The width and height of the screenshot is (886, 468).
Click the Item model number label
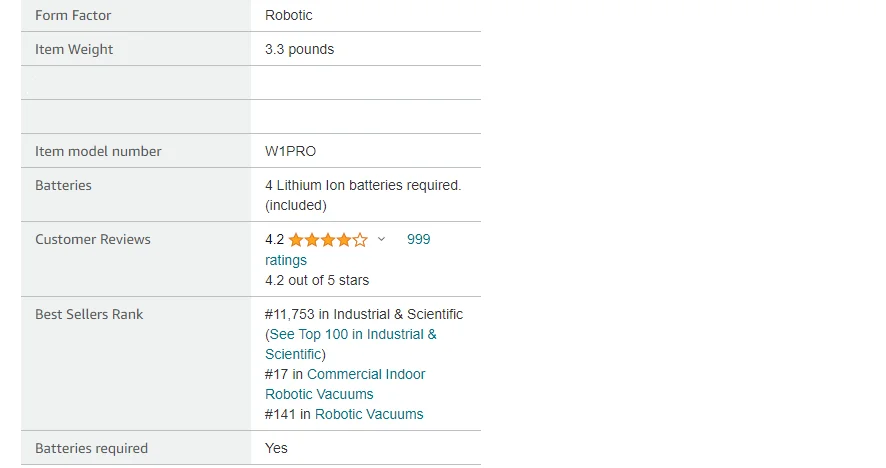(98, 151)
